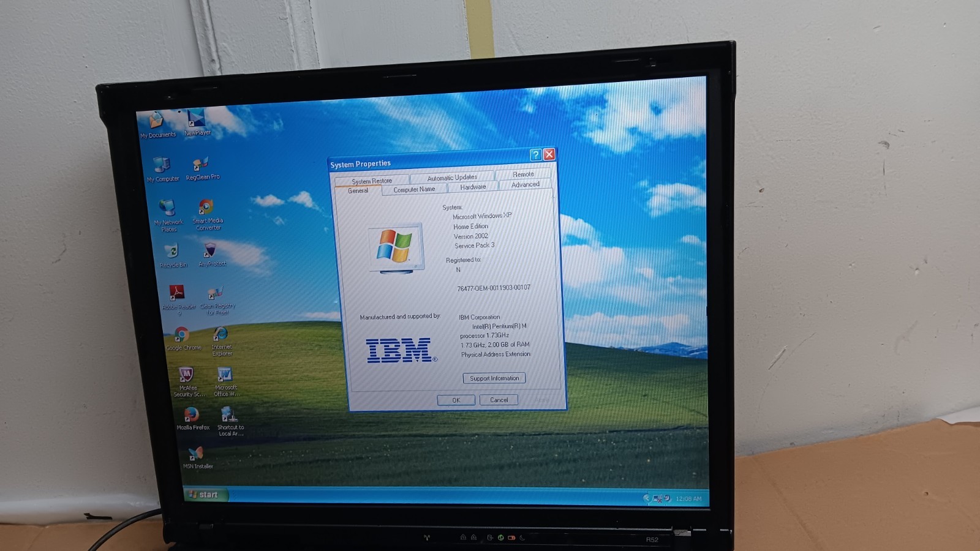
Task: Switch to the Computer Name tab
Action: coord(414,189)
